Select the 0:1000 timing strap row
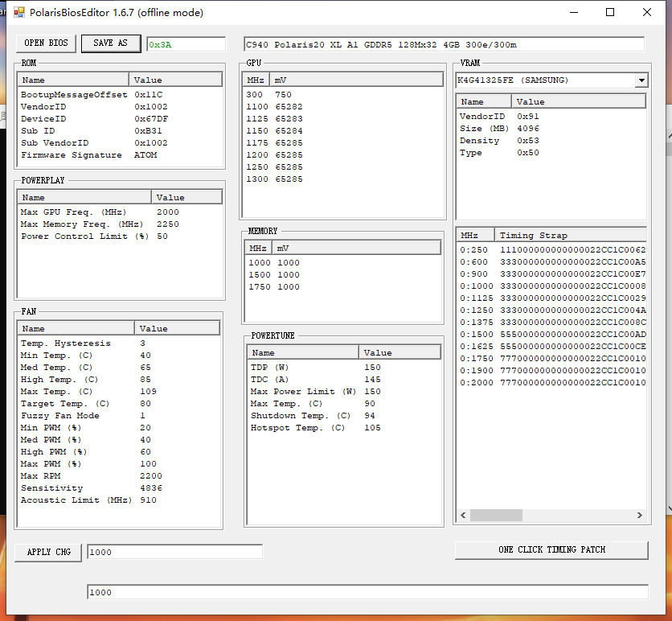672x621 pixels. pos(552,286)
